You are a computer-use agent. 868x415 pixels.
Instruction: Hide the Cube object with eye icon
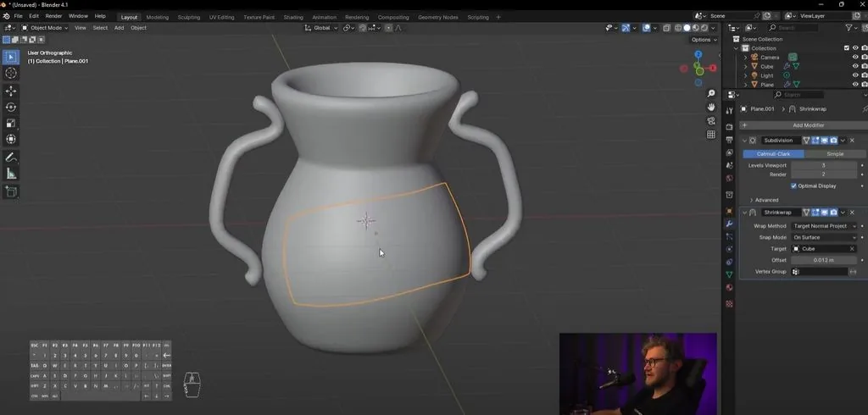pos(855,66)
